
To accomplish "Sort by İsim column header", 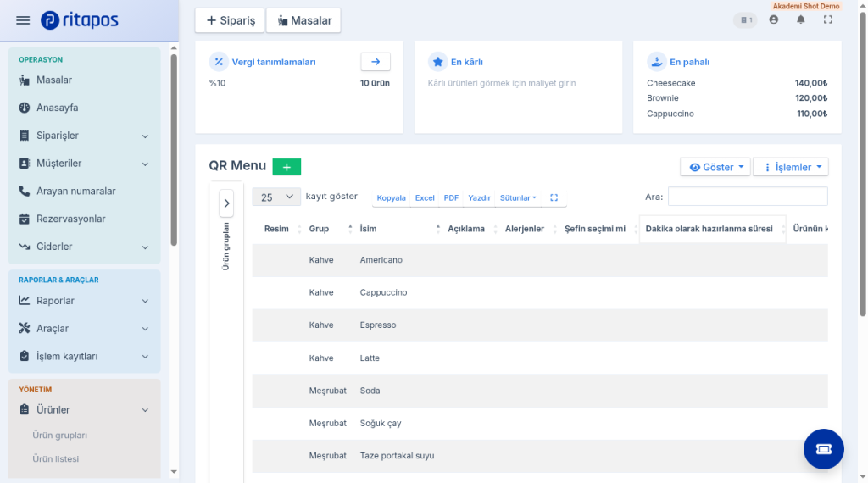I will 398,229.
